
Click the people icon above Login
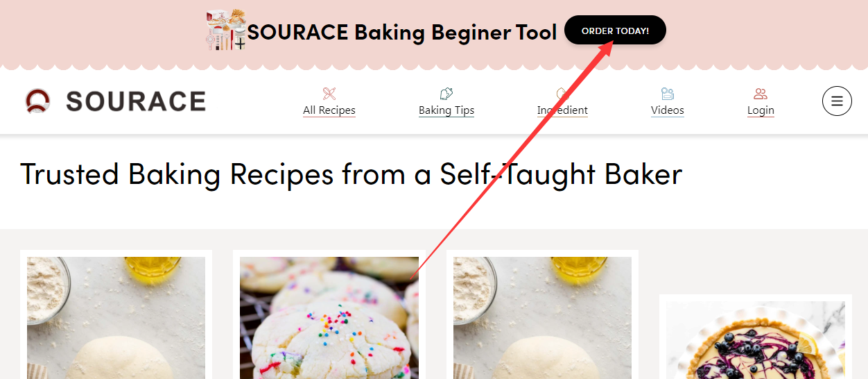(x=761, y=94)
